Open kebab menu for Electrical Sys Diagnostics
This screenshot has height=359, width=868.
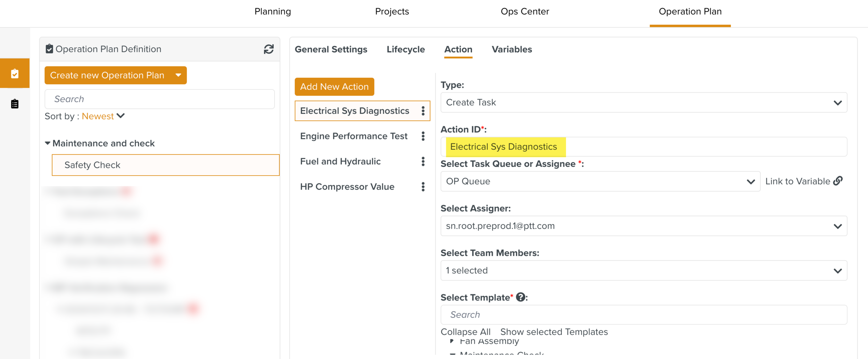click(x=423, y=111)
